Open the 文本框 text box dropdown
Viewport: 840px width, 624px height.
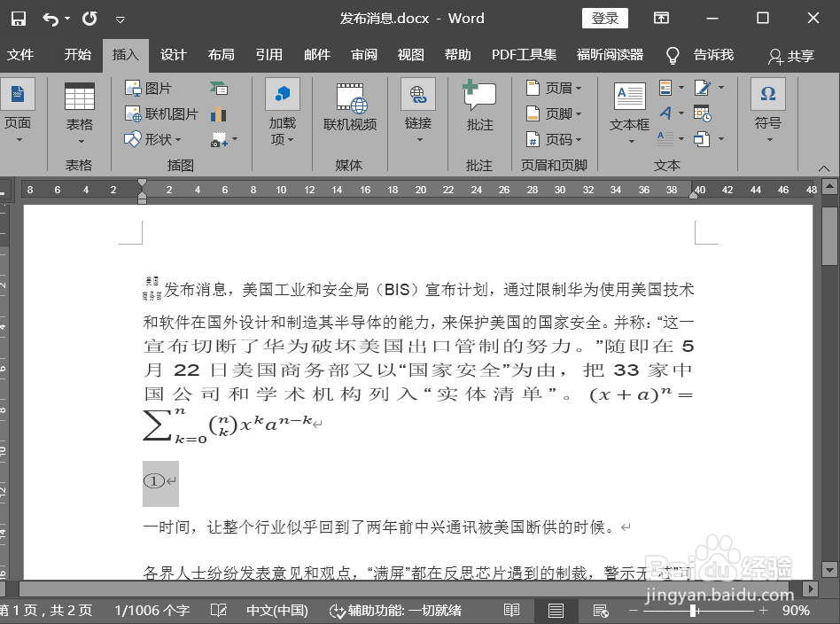pyautogui.click(x=629, y=113)
